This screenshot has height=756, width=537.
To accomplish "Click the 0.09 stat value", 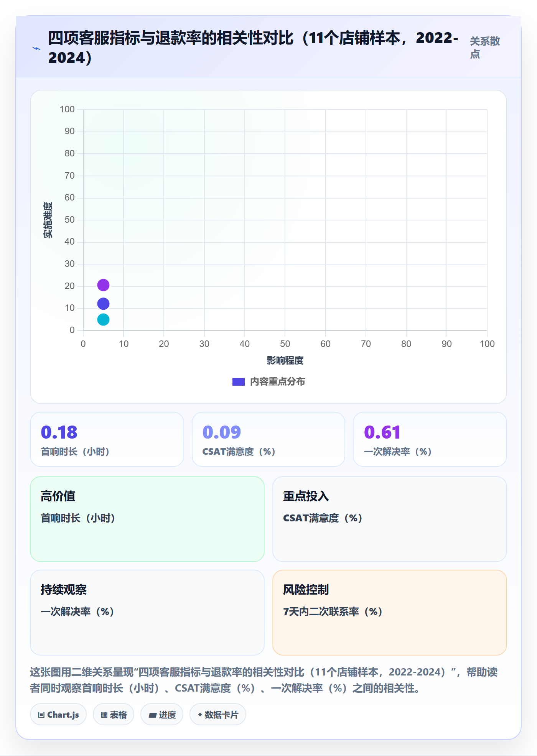I will click(x=222, y=432).
